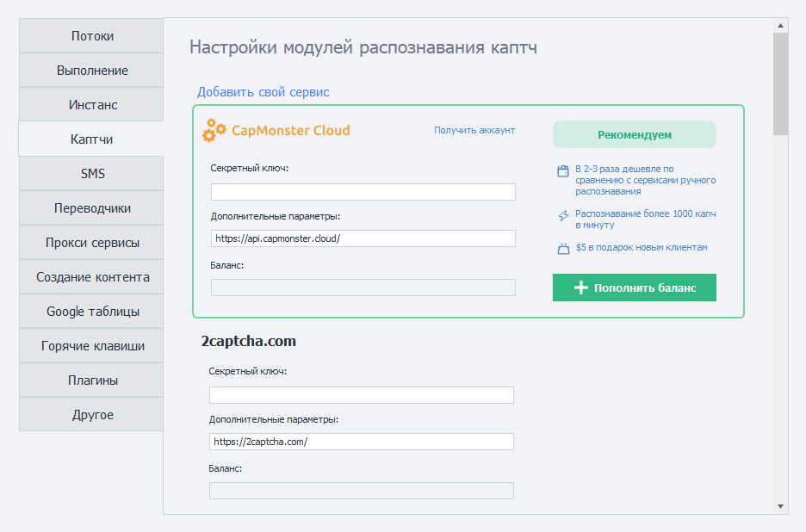Open the Потоки settings tab

click(x=92, y=36)
